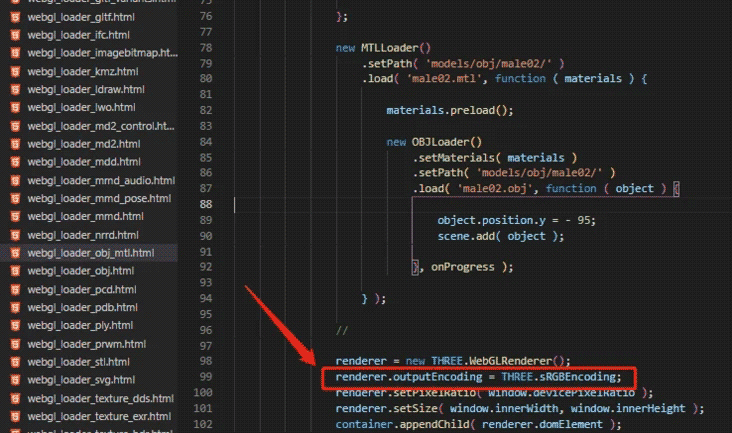Click sRGBEncoding on line 99
Image resolution: width=732 pixels, height=433 pixels.
(x=577, y=377)
